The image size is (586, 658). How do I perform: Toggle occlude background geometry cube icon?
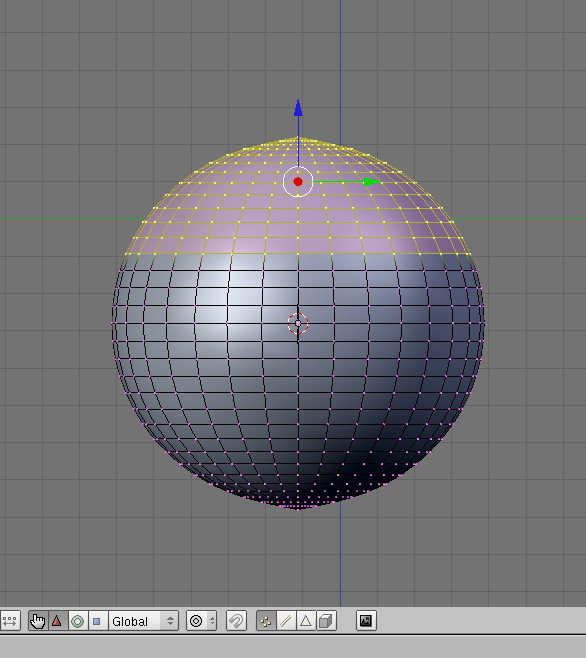coord(326,621)
